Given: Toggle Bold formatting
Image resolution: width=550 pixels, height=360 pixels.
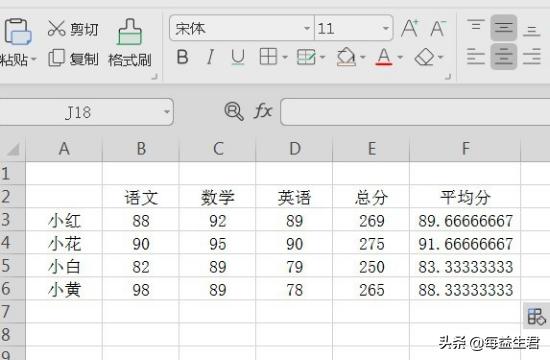Looking at the screenshot, I should pyautogui.click(x=182, y=57).
